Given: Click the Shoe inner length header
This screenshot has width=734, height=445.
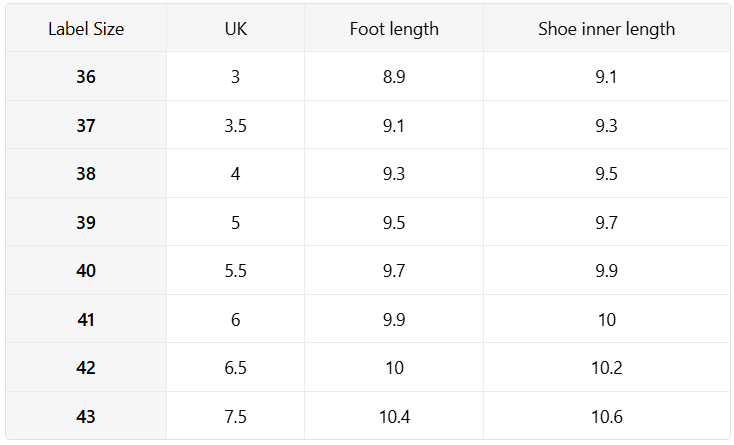Looking at the screenshot, I should coord(606,29).
